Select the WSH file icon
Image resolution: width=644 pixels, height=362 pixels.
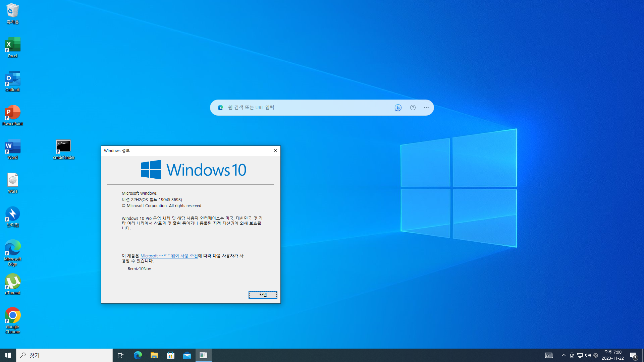point(13,183)
